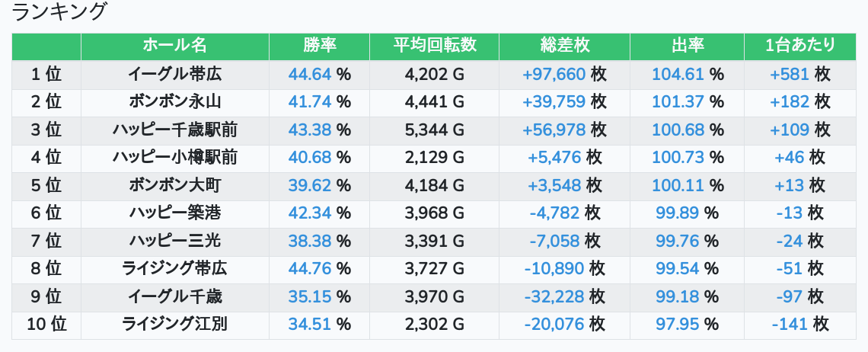The width and height of the screenshot is (868, 352).
Task: Click the 平均回転数 column header
Action: pyautogui.click(x=435, y=46)
